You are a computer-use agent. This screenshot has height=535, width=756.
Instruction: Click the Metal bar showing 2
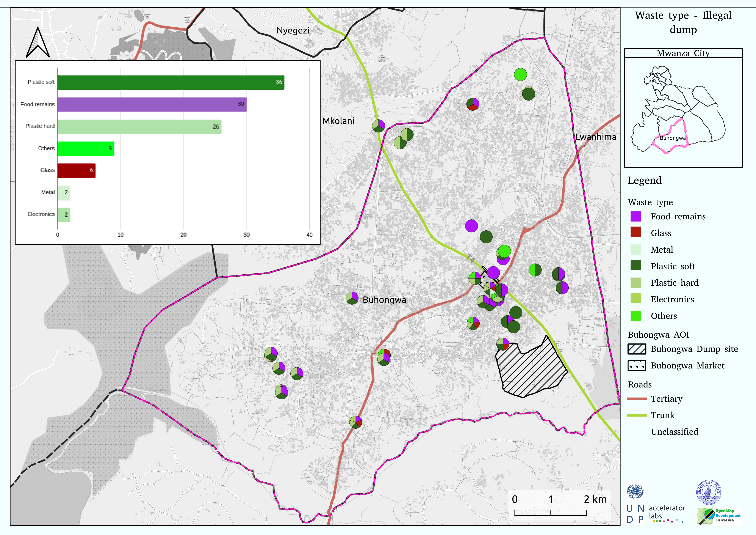pos(64,193)
